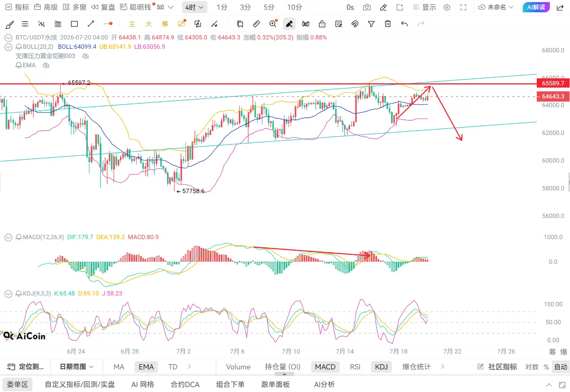Open the bookmark drawings icon

[x=240, y=24]
